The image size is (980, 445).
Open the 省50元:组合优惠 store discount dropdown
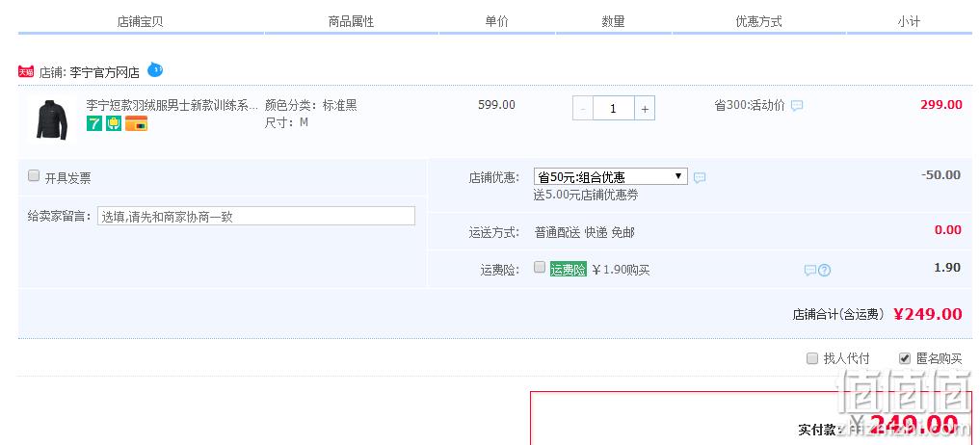pyautogui.click(x=611, y=176)
